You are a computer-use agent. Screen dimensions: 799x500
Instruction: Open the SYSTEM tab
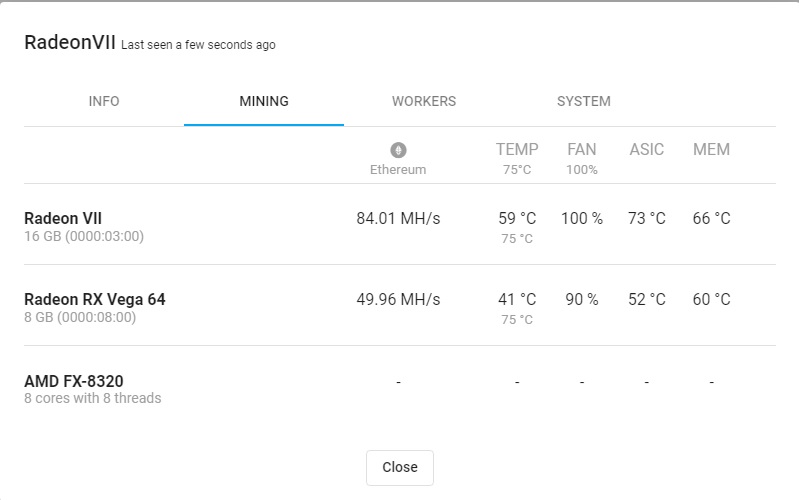pos(584,101)
